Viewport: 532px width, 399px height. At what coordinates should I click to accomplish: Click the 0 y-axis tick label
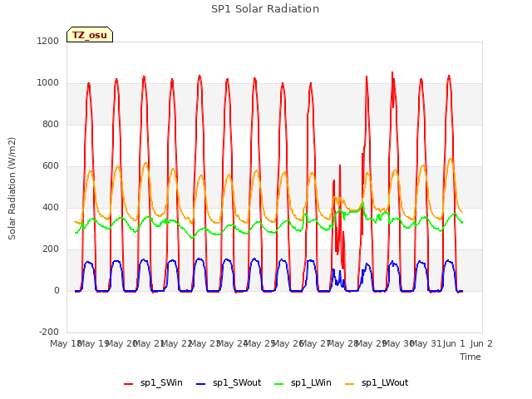tap(57, 290)
